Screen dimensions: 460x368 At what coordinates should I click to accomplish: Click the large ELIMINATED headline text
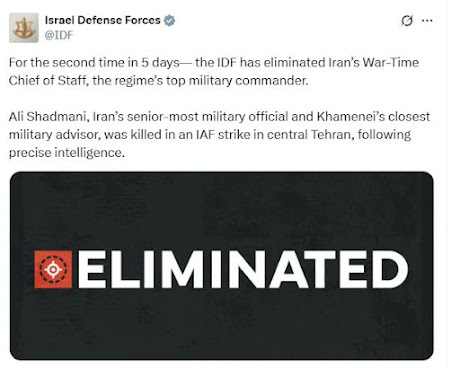click(x=243, y=269)
